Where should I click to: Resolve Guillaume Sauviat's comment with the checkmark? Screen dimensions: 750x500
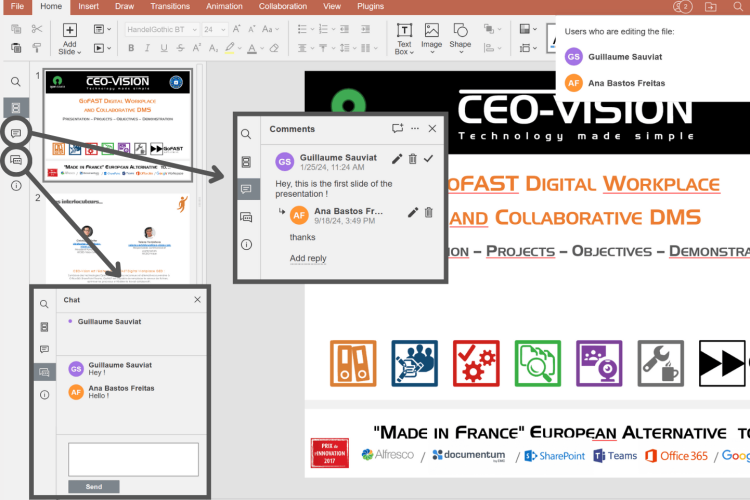coord(429,159)
